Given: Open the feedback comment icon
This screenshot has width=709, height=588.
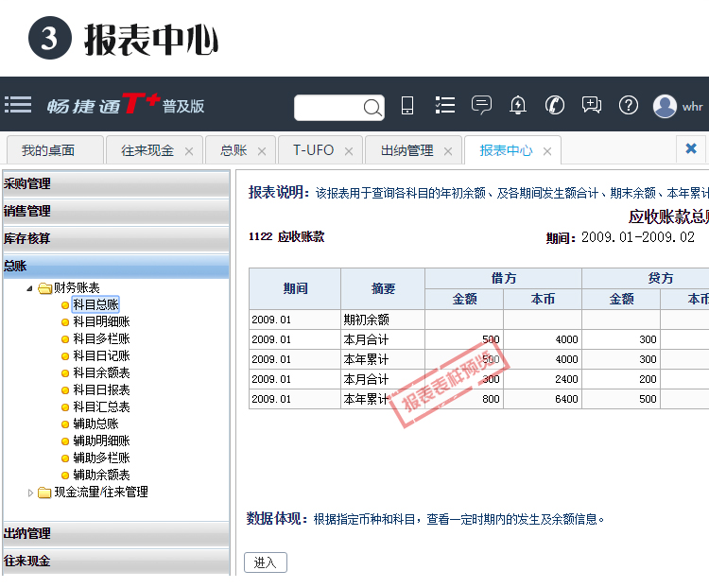Looking at the screenshot, I should (x=592, y=105).
